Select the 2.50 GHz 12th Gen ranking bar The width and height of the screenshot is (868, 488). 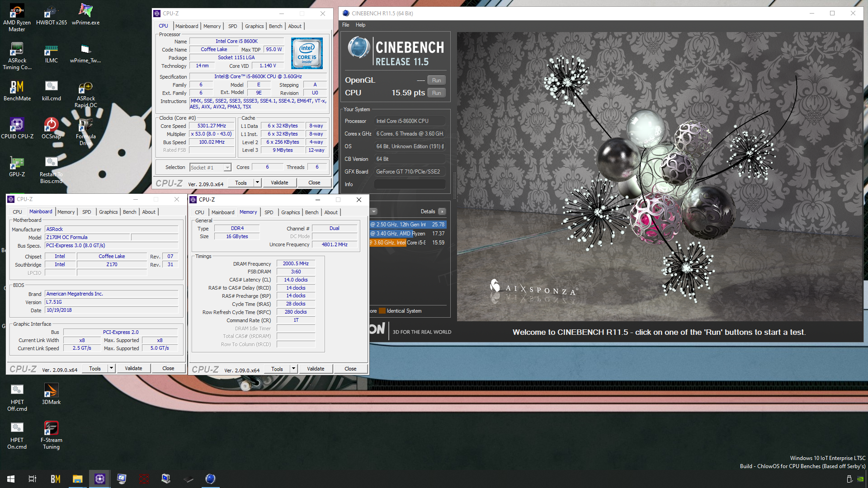point(408,225)
